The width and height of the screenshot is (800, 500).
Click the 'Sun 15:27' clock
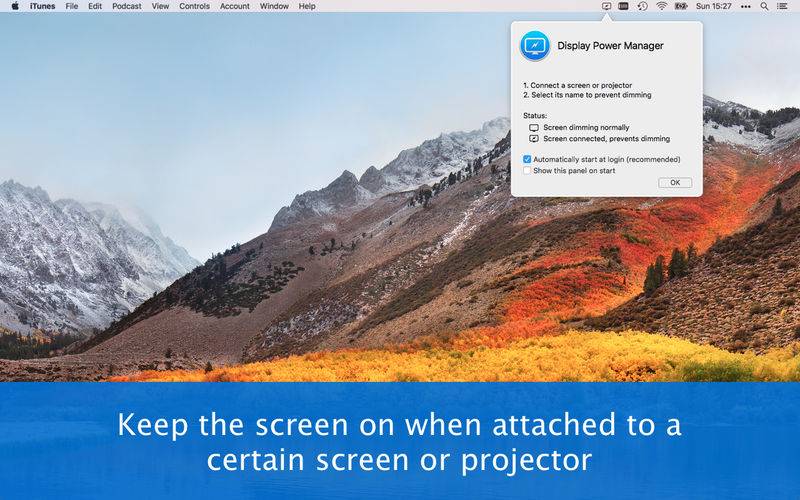point(714,6)
